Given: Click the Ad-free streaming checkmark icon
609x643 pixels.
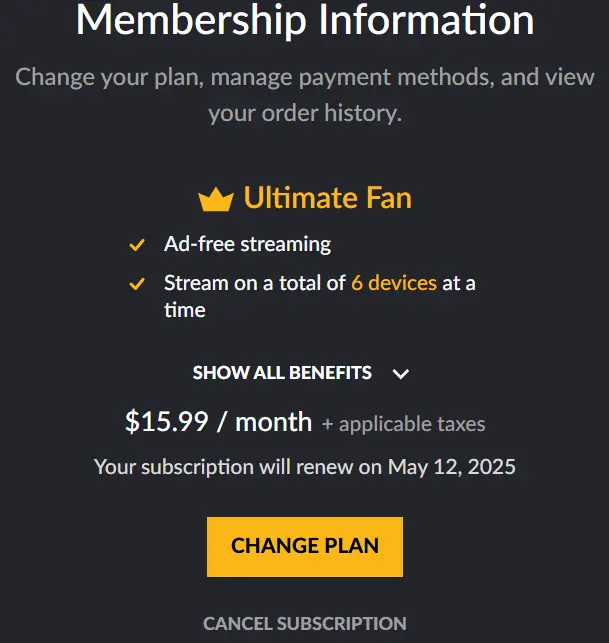Looking at the screenshot, I should tap(137, 245).
